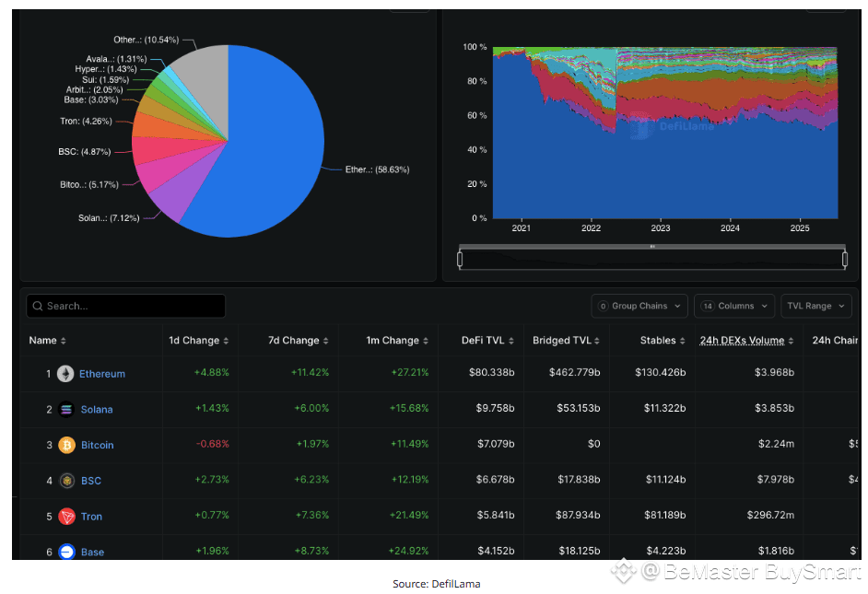Click the Tron chain logo icon
The image size is (868, 594).
click(67, 517)
